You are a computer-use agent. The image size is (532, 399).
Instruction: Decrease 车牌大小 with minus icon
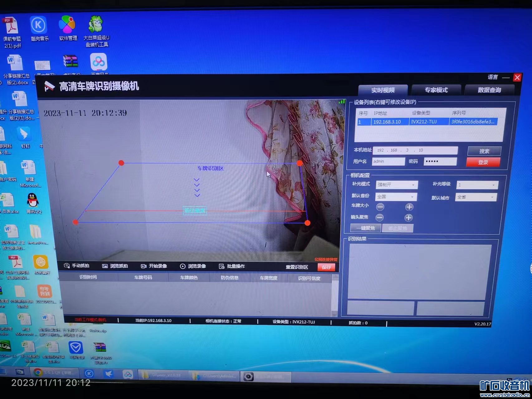(x=380, y=207)
